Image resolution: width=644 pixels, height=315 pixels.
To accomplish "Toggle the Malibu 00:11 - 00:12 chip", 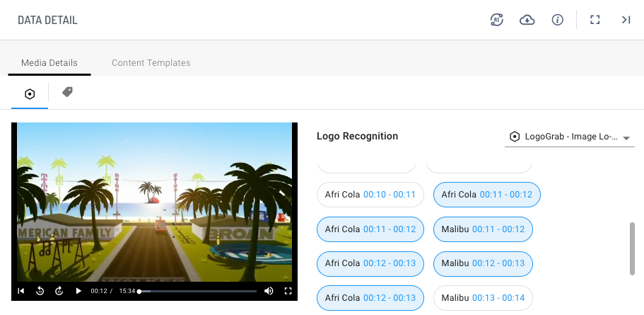I will click(483, 229).
